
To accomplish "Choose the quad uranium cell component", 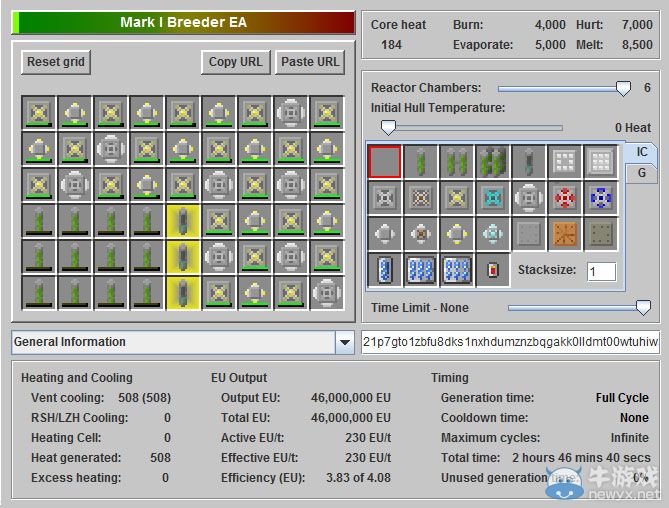I will [493, 161].
